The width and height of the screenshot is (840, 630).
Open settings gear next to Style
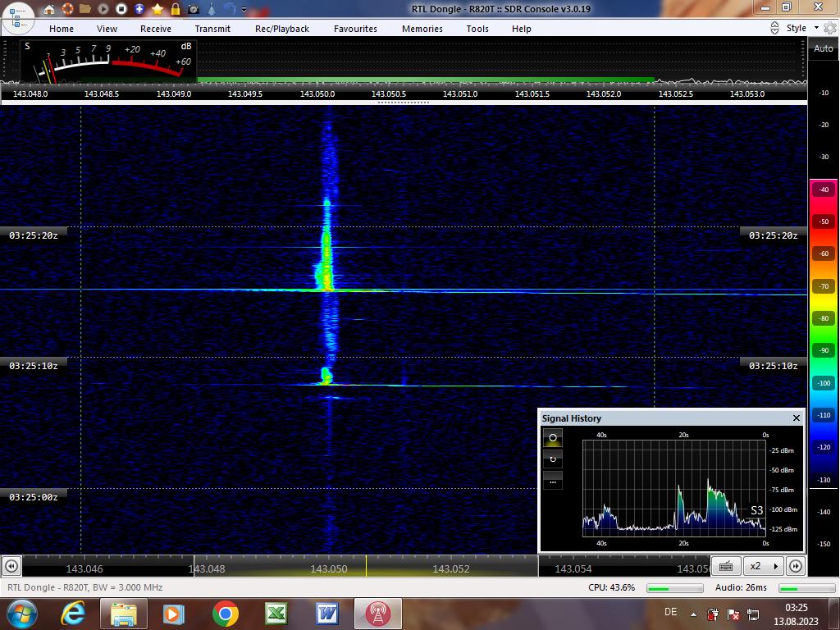click(830, 28)
